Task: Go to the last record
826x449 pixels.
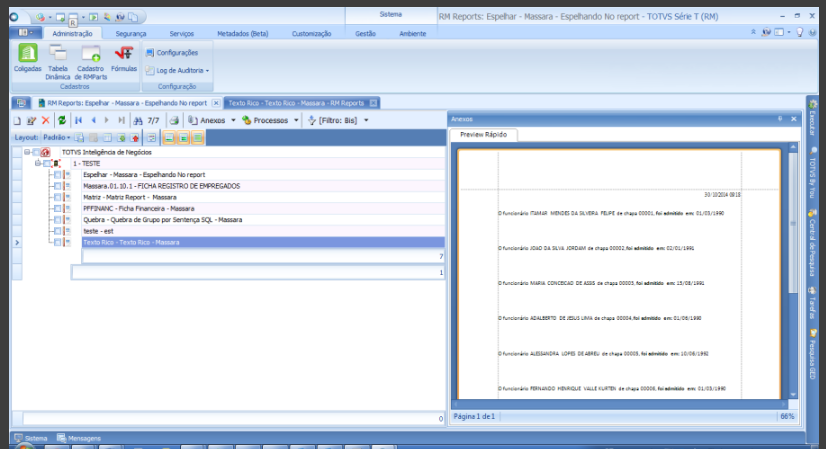Action: (x=122, y=121)
